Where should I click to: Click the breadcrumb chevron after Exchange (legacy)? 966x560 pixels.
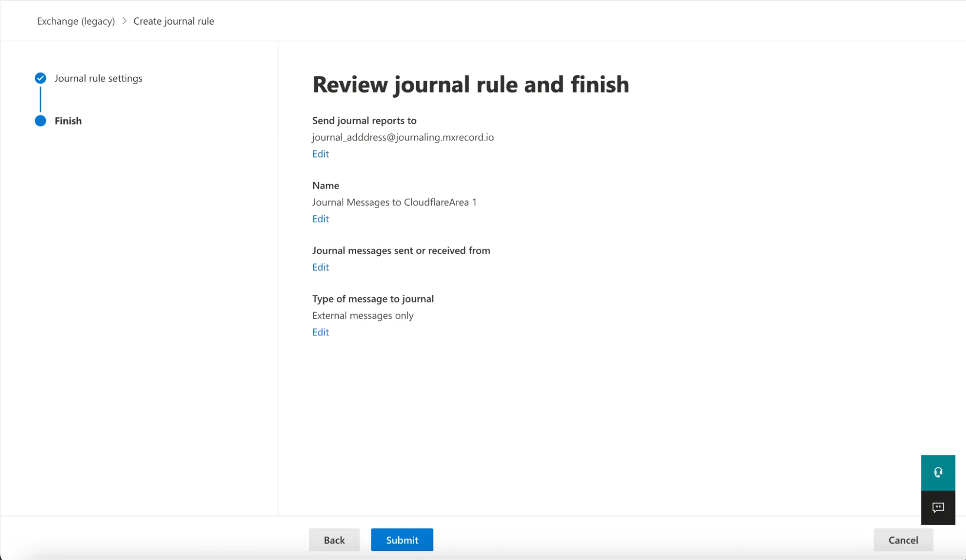click(x=124, y=21)
